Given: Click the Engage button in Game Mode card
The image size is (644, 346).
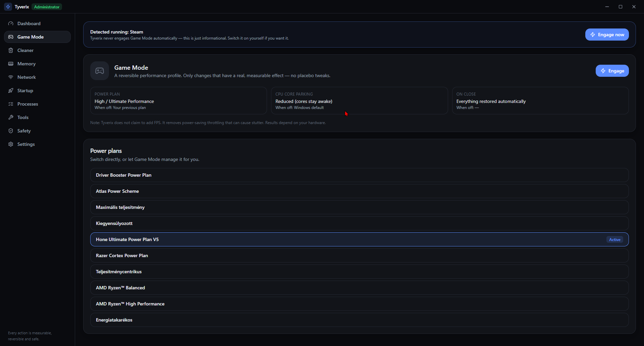Looking at the screenshot, I should pyautogui.click(x=612, y=71).
